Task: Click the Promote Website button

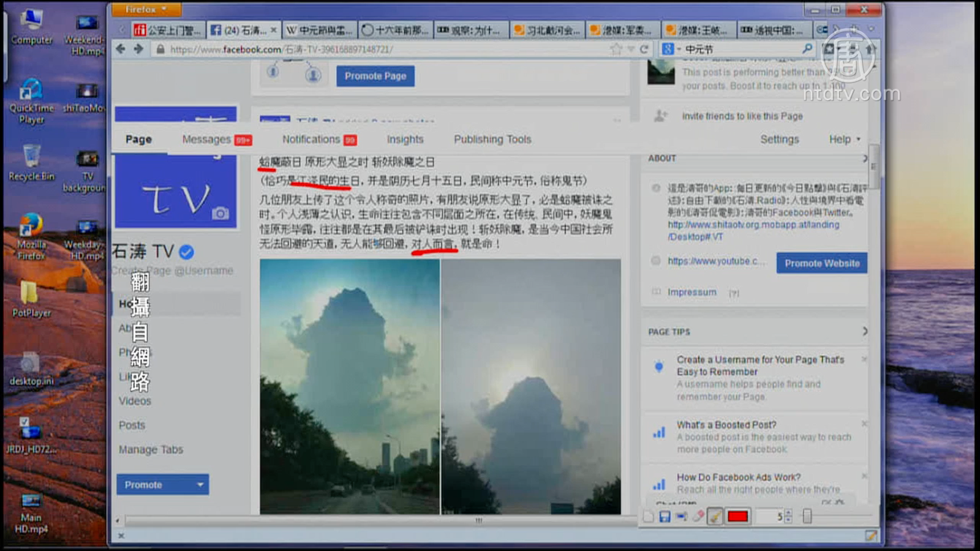Action: tap(822, 263)
